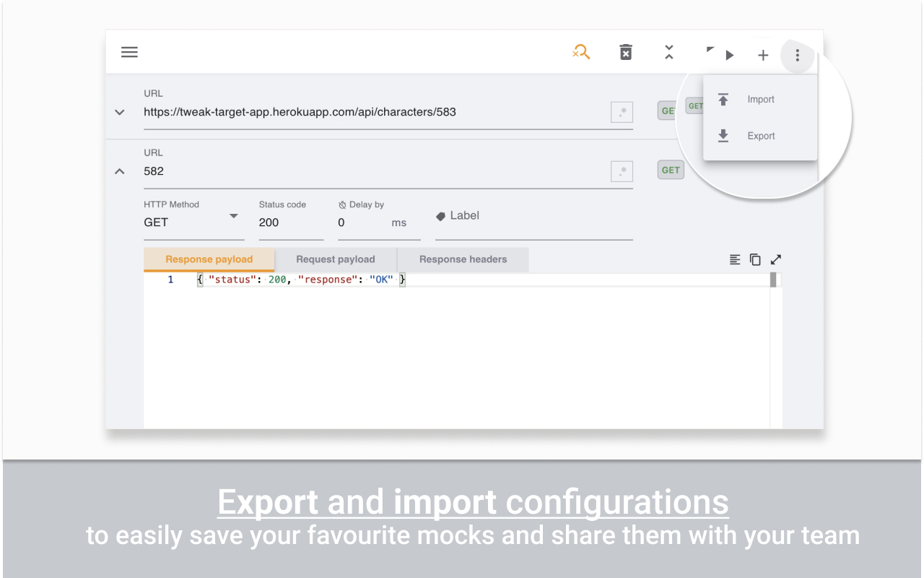Image resolution: width=924 pixels, height=578 pixels.
Task: Open the hamburger navigation menu
Action: [129, 52]
